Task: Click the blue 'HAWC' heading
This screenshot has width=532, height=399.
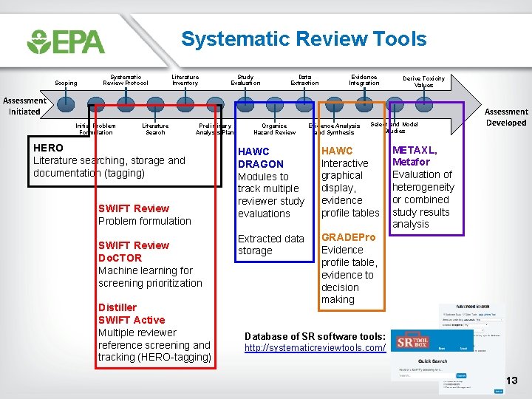Action: (253, 151)
